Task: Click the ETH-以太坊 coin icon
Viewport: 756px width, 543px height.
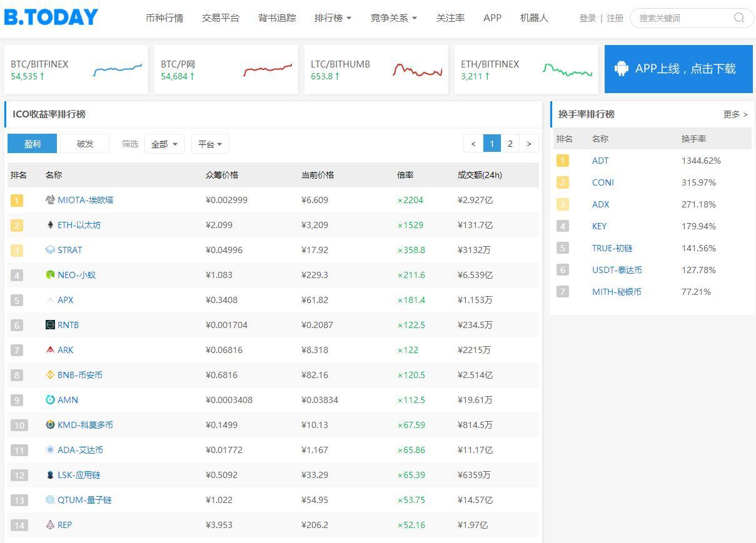Action: (x=49, y=225)
